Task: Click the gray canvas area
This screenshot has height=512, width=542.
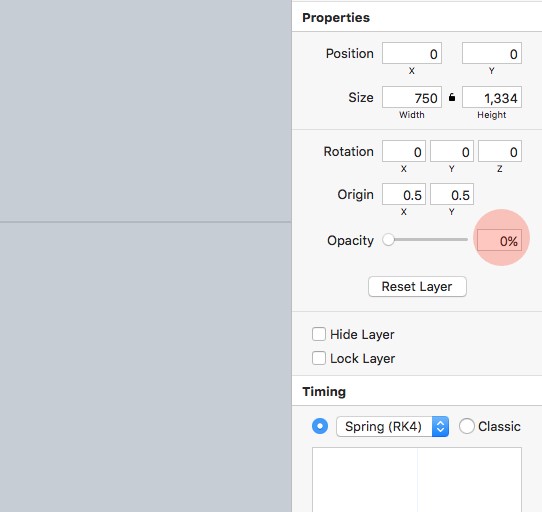Action: coord(146,256)
